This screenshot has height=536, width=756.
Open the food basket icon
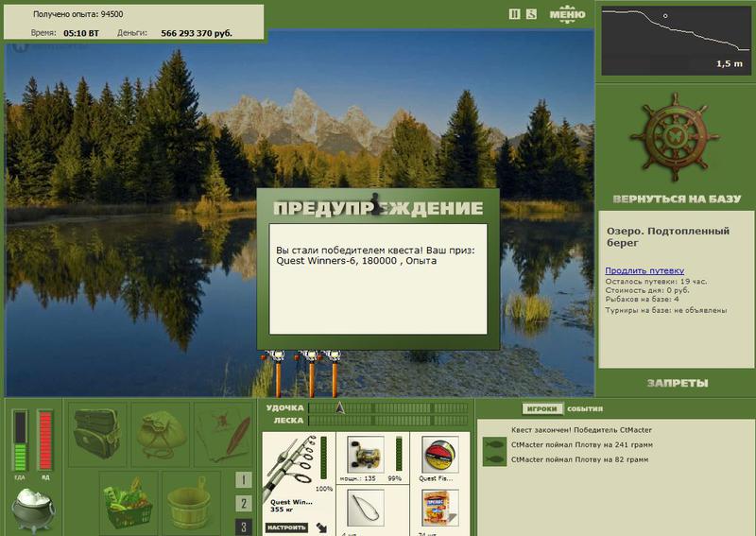tap(129, 503)
